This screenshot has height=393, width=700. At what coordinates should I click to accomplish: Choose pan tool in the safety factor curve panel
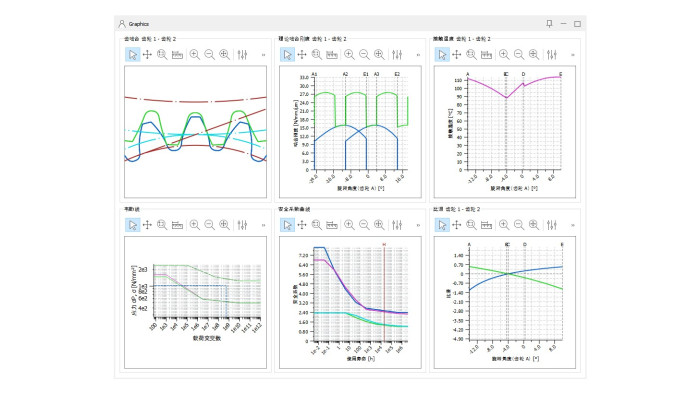click(x=302, y=225)
